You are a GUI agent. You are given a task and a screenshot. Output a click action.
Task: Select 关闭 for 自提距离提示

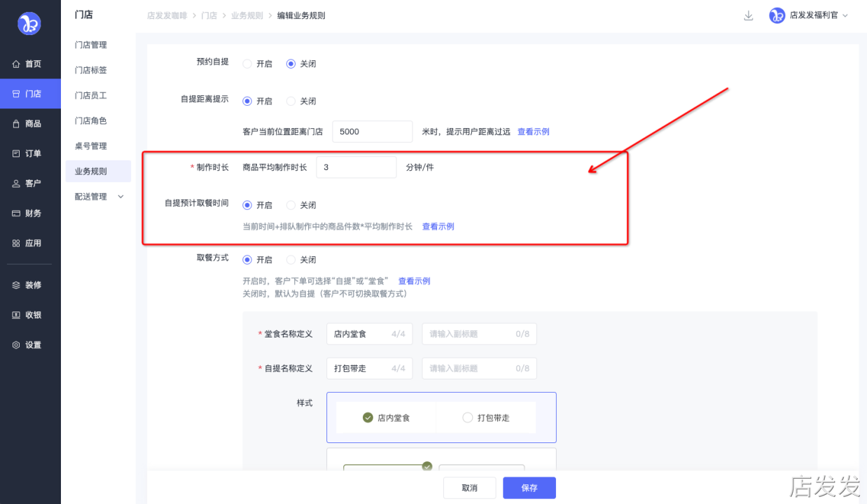tap(291, 101)
